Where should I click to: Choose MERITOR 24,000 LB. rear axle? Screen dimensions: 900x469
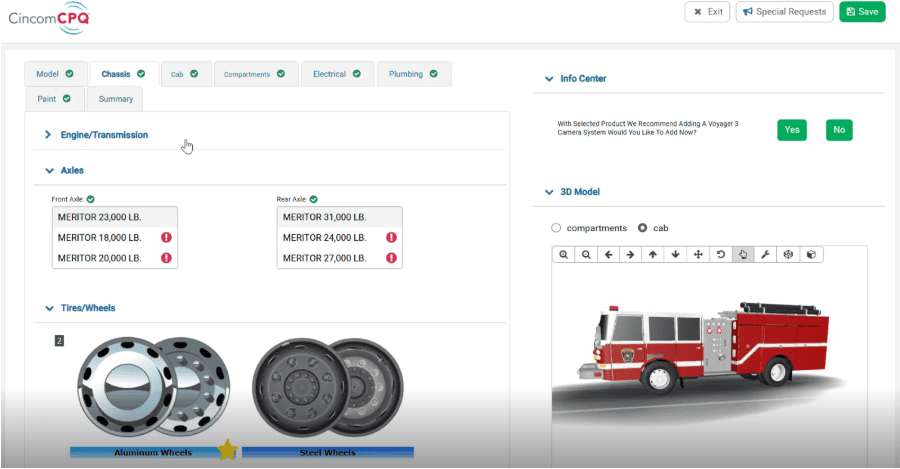(x=340, y=237)
